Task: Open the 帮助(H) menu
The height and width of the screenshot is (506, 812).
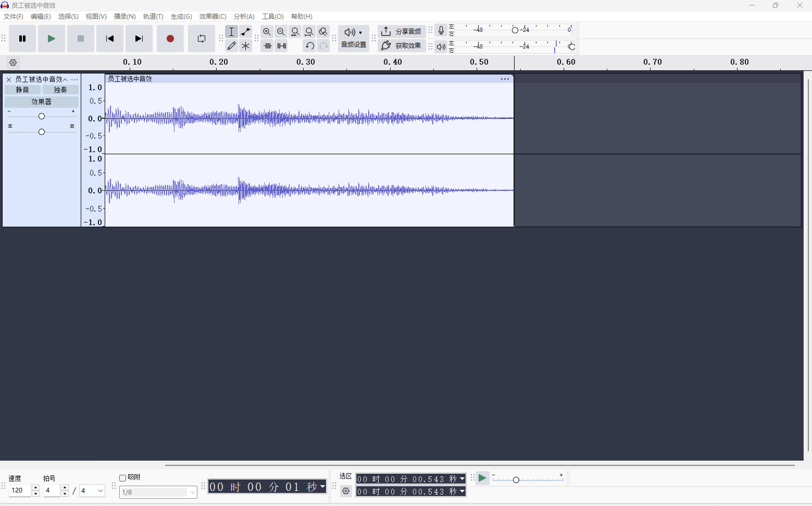Action: click(x=302, y=16)
